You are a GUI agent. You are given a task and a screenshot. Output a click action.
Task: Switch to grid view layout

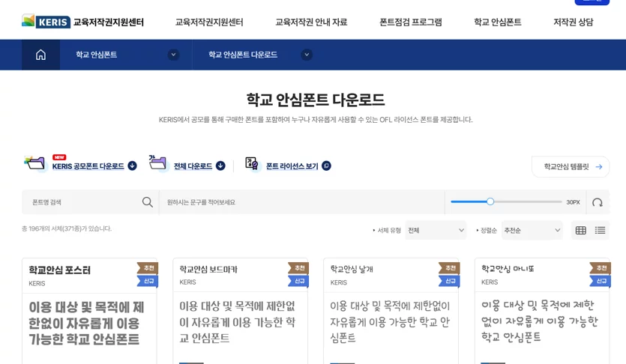(x=581, y=230)
